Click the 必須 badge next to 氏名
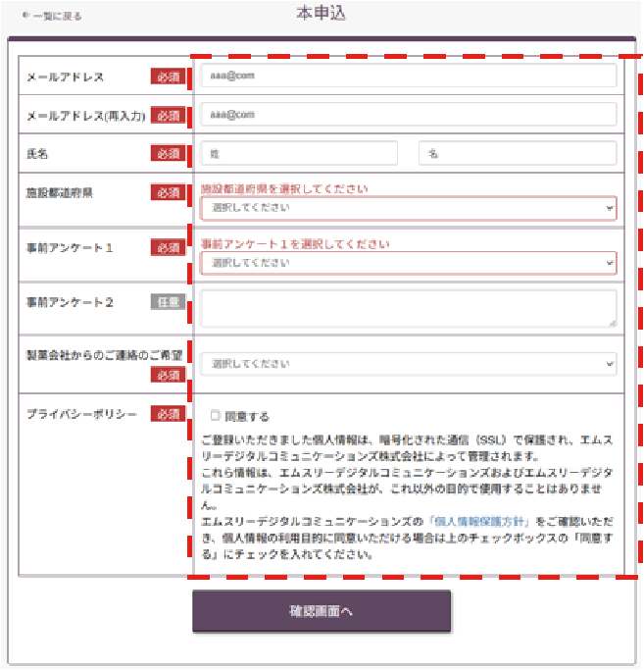The height and width of the screenshot is (670, 644). (167, 153)
